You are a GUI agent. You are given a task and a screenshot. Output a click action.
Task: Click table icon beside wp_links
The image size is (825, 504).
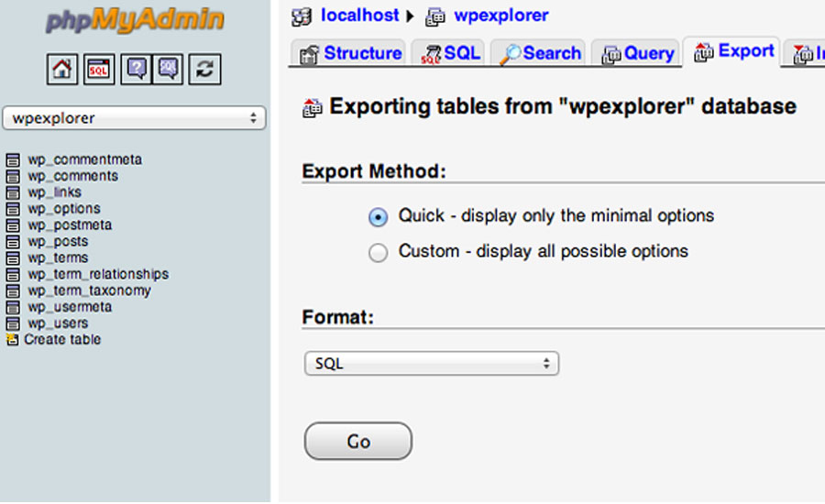pos(13,192)
